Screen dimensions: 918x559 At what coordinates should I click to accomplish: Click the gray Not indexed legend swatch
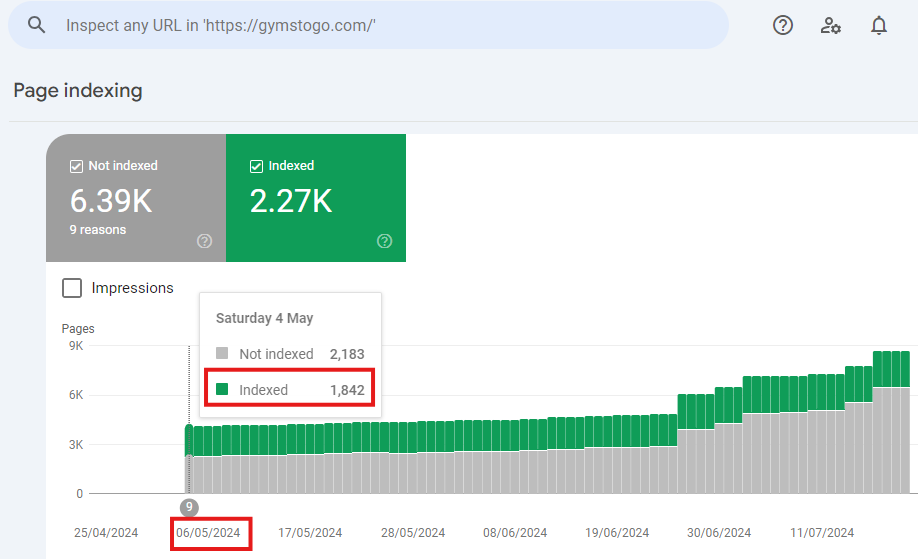click(222, 353)
